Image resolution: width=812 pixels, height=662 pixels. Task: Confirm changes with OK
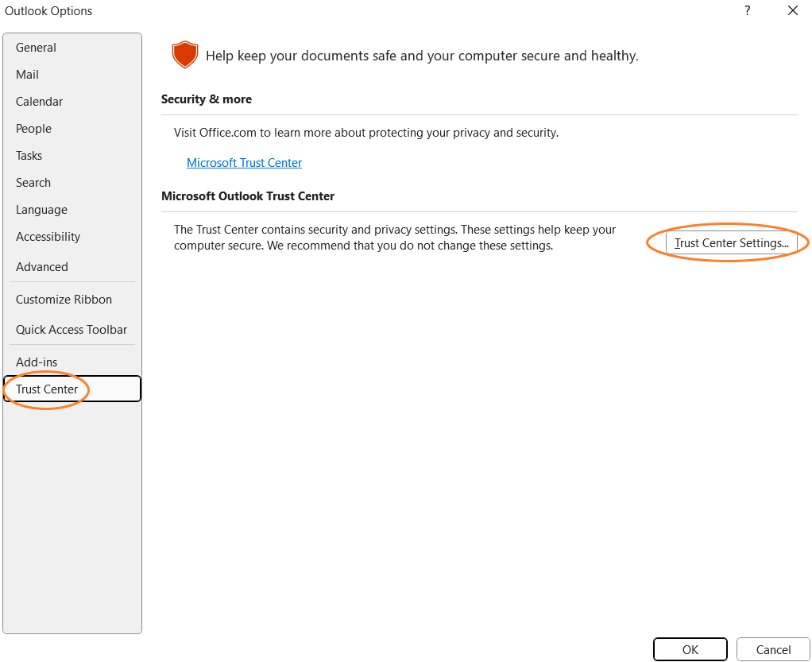690,649
